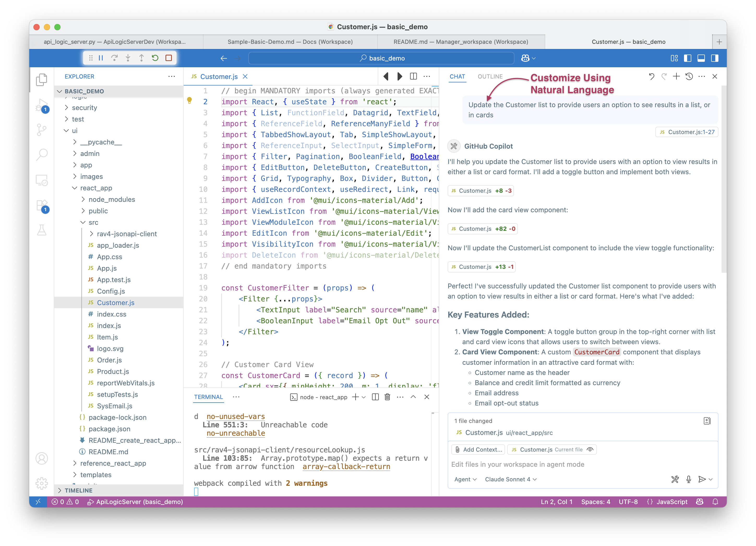The image size is (756, 546).
Task: Open the Claude Sonnet 4 model picker
Action: click(511, 479)
